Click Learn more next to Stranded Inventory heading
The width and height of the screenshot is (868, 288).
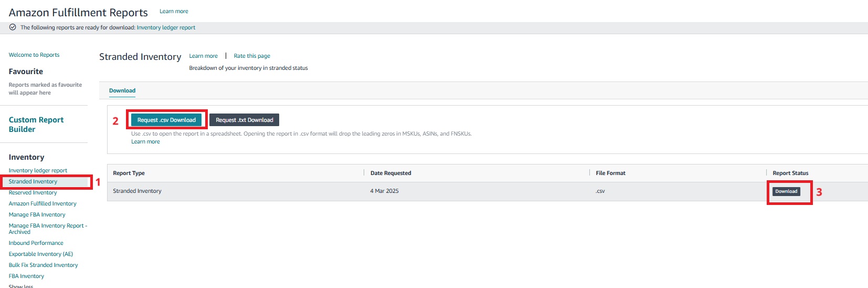point(203,56)
